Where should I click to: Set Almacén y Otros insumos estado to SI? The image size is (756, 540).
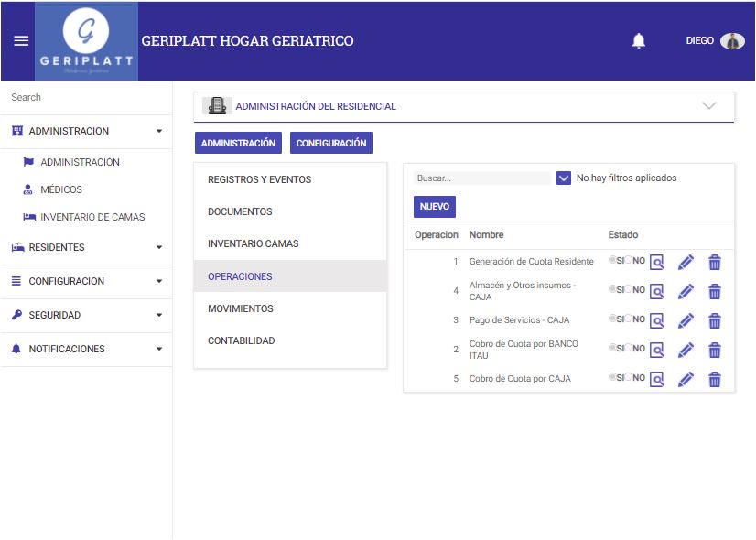point(612,289)
